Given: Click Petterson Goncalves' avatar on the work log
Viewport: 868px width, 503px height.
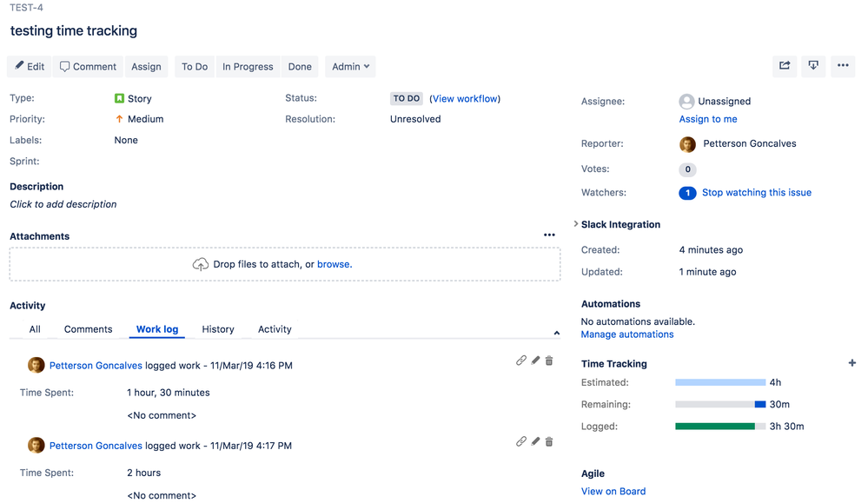Looking at the screenshot, I should click(36, 365).
